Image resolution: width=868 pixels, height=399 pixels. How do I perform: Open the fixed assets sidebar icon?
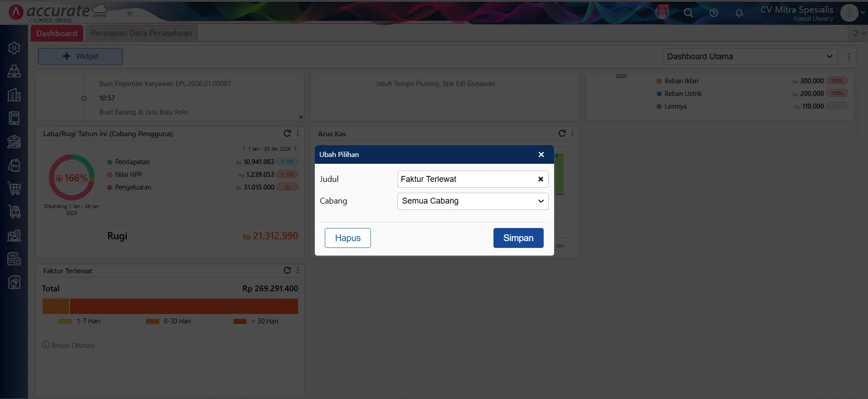tap(14, 235)
